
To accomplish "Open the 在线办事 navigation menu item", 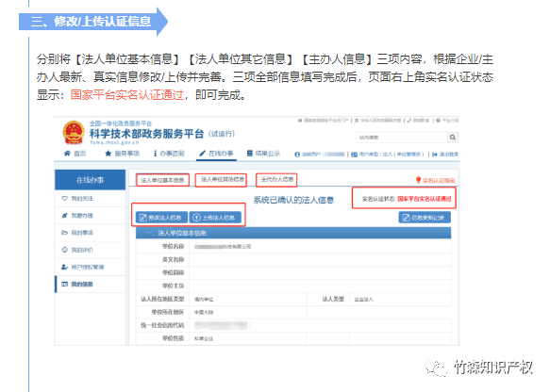I will pyautogui.click(x=216, y=154).
